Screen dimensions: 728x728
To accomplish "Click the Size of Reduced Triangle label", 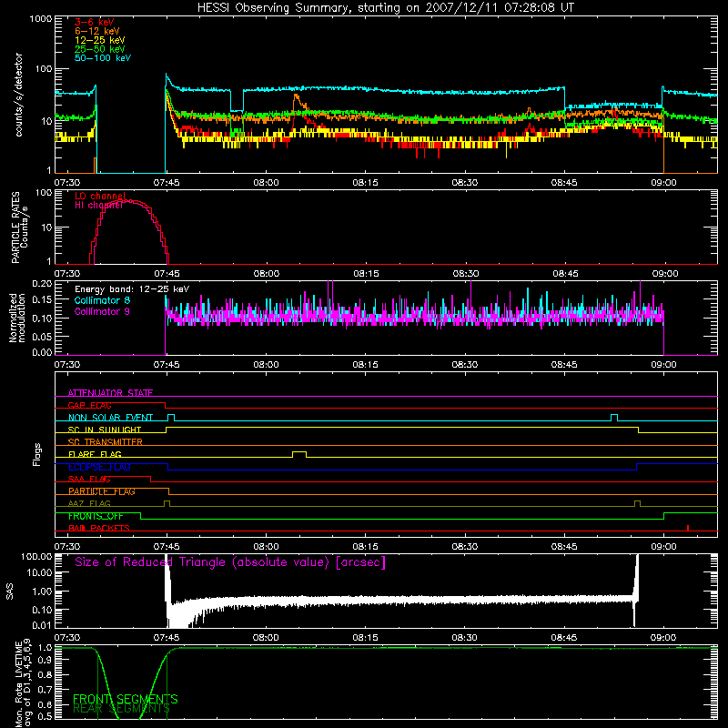I will point(230,562).
